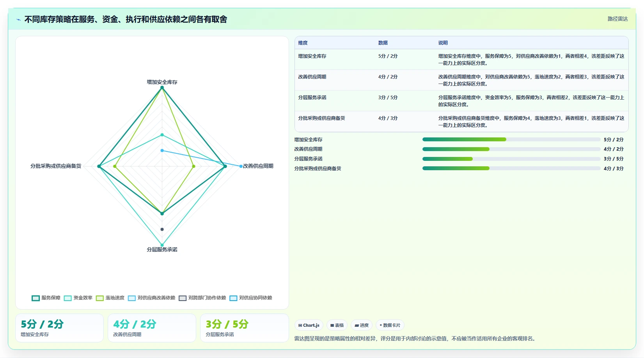This screenshot has width=644, height=358.
Task: Click the icon beside the page title
Action: pyautogui.click(x=18, y=20)
